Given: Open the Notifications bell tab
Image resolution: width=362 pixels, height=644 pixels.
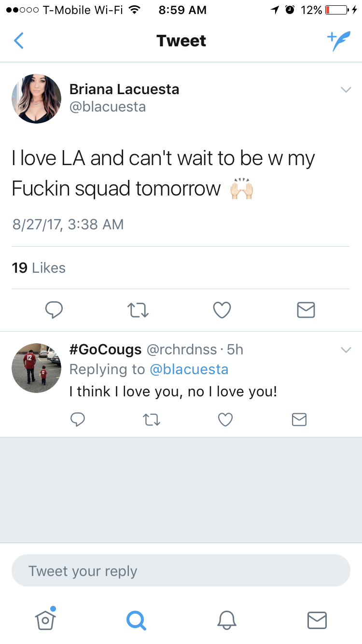Looking at the screenshot, I should tap(226, 620).
